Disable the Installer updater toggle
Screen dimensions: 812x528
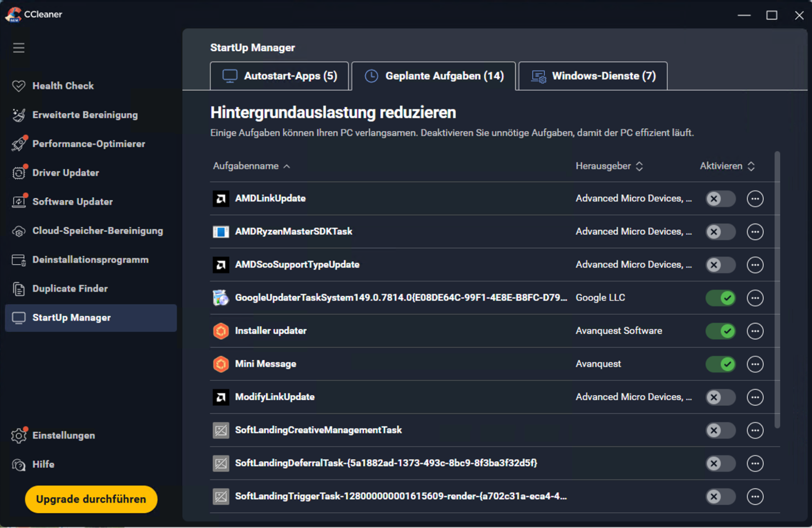click(x=721, y=331)
